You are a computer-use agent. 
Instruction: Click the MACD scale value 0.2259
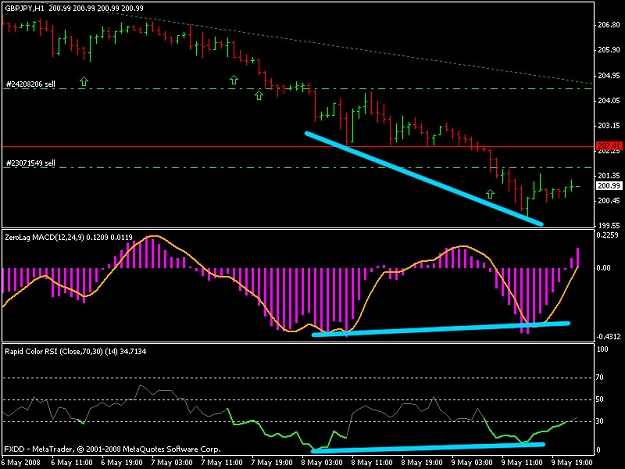pos(607,235)
